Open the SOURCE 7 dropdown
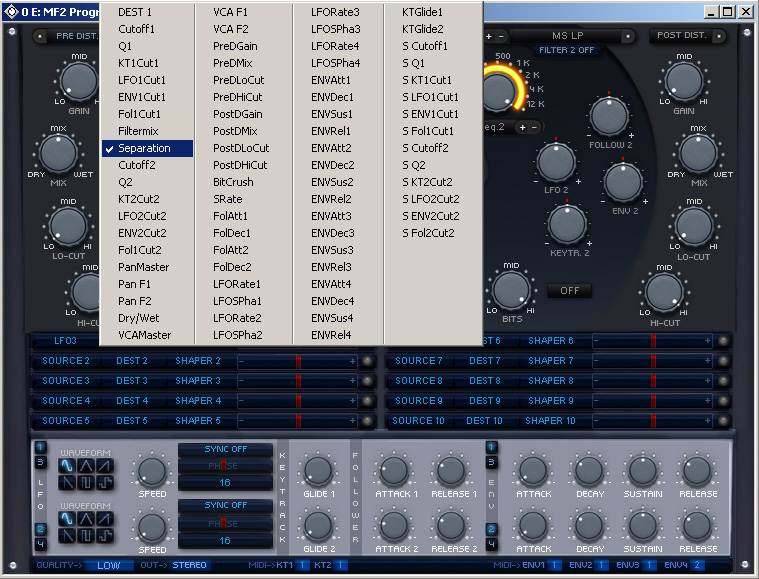This screenshot has height=579, width=759. 419,361
